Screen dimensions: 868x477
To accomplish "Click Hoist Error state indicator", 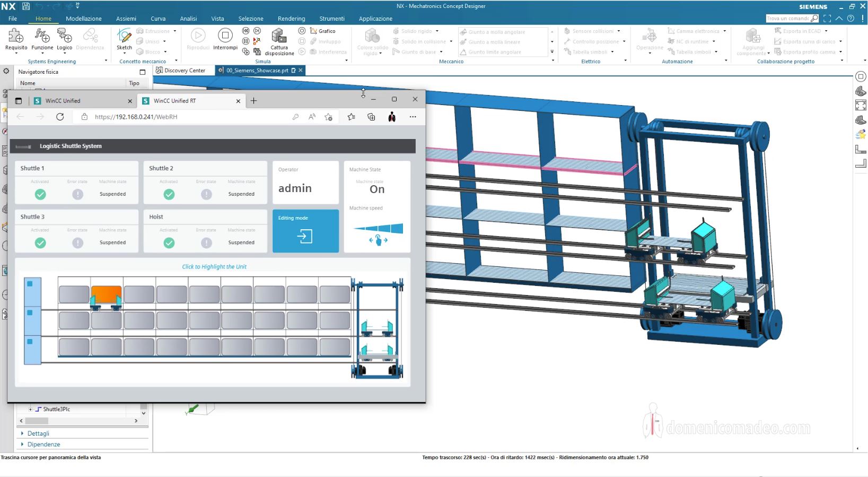I will (x=207, y=242).
